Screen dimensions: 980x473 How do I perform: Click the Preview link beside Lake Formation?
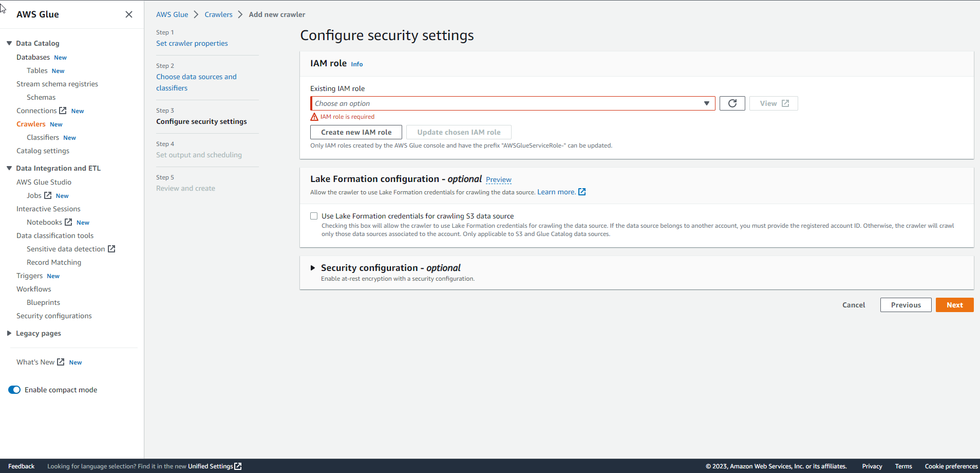point(499,179)
